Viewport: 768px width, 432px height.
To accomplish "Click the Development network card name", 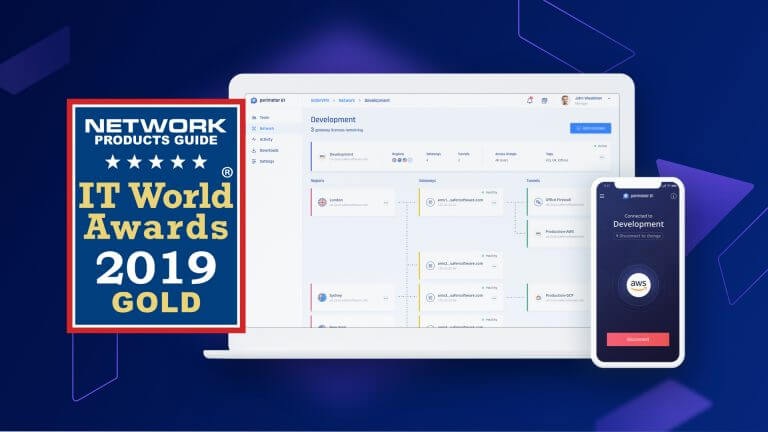I will (x=341, y=154).
